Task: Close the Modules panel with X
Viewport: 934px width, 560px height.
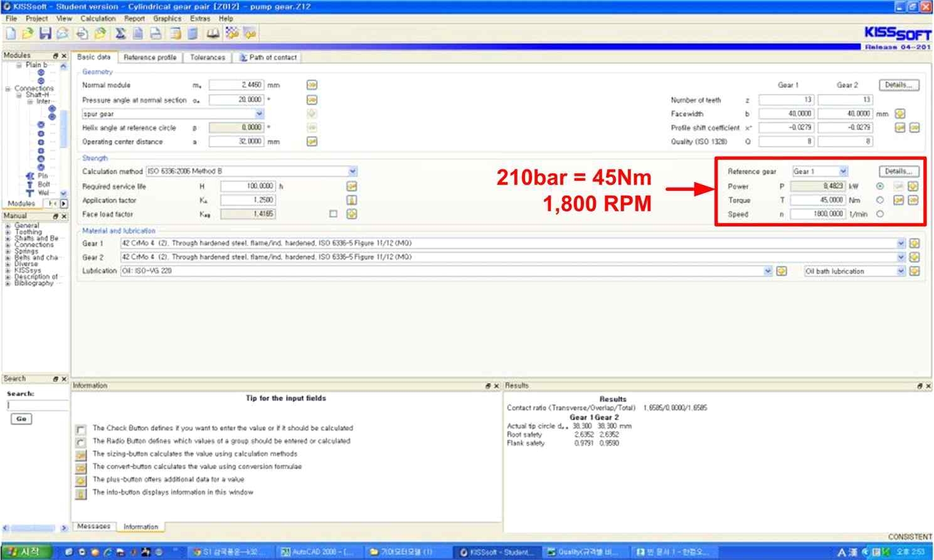Action: 64,56
